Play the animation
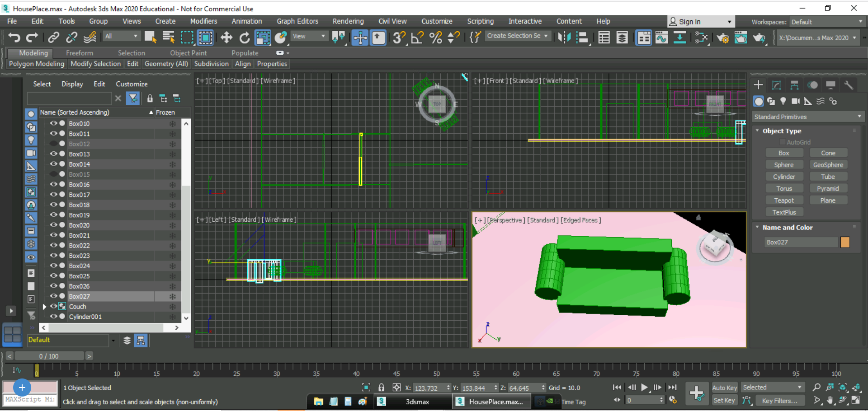Image resolution: width=868 pixels, height=411 pixels. click(645, 388)
